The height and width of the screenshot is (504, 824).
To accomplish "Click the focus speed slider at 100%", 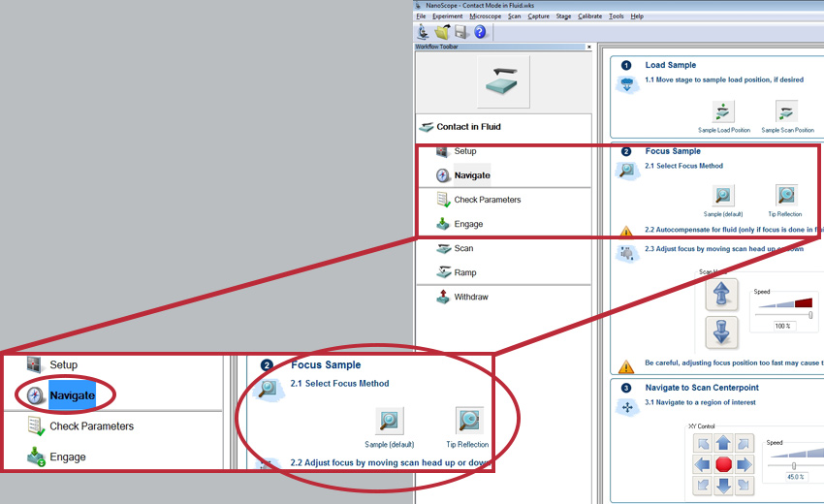I will click(x=809, y=314).
